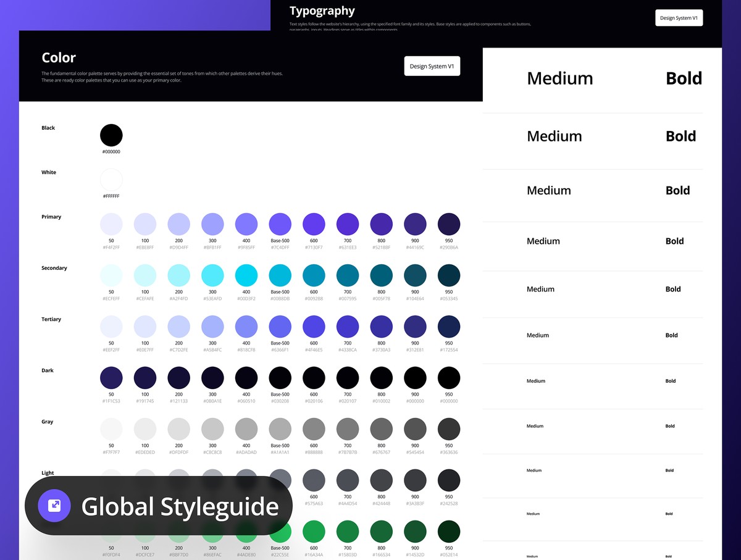
Task: Choose the Gray 950 swatch
Action: point(448,428)
